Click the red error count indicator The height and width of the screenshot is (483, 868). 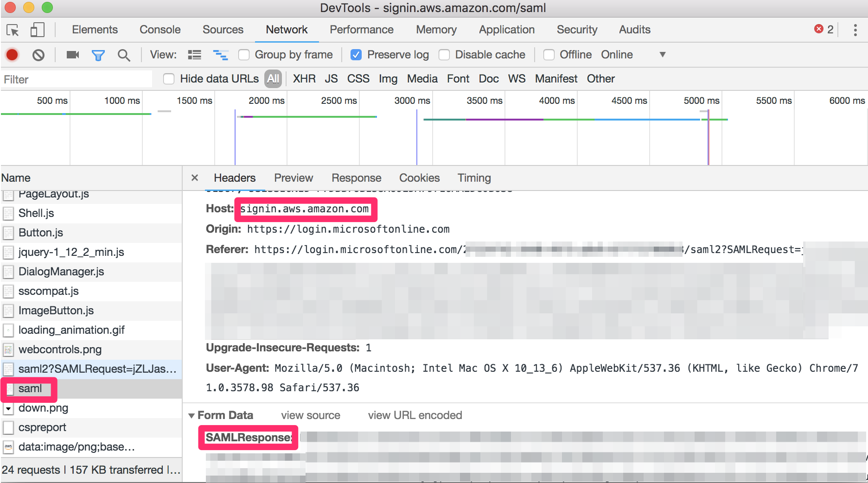click(824, 30)
